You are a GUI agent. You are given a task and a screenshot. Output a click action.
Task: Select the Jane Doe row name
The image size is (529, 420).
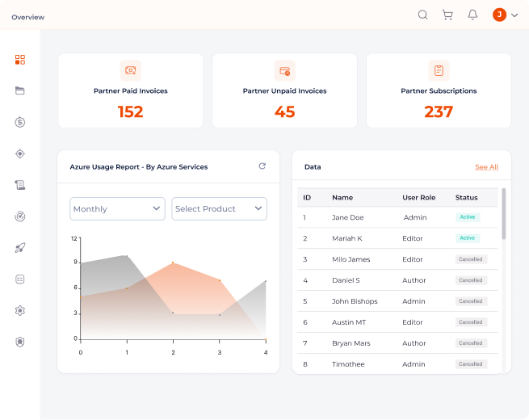pyautogui.click(x=348, y=217)
